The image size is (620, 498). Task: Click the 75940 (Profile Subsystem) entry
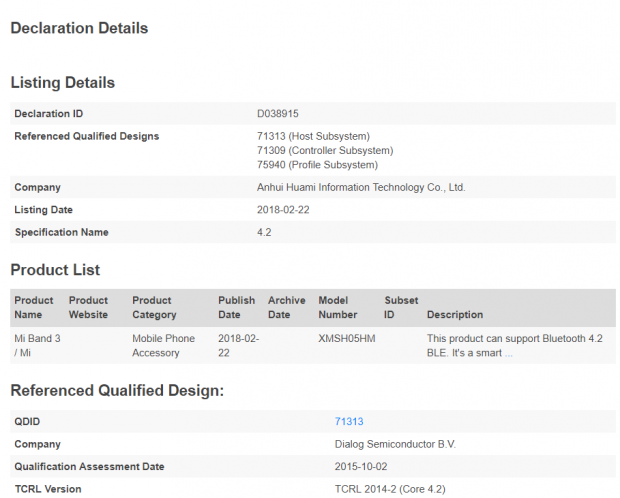click(x=317, y=165)
